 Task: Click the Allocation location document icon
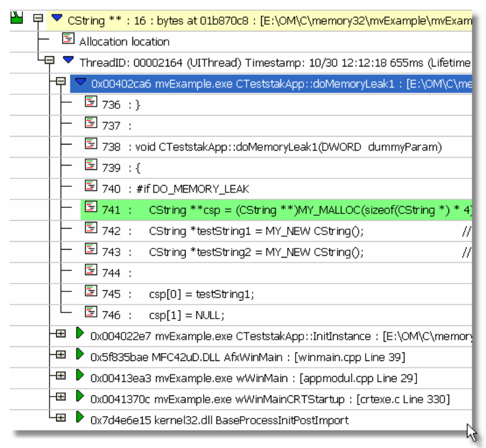(68, 40)
